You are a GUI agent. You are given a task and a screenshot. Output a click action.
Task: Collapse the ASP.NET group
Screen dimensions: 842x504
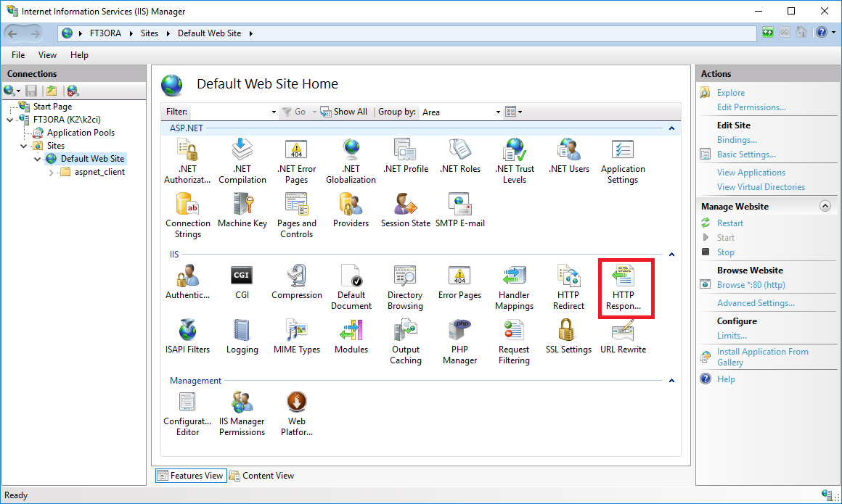coord(671,128)
